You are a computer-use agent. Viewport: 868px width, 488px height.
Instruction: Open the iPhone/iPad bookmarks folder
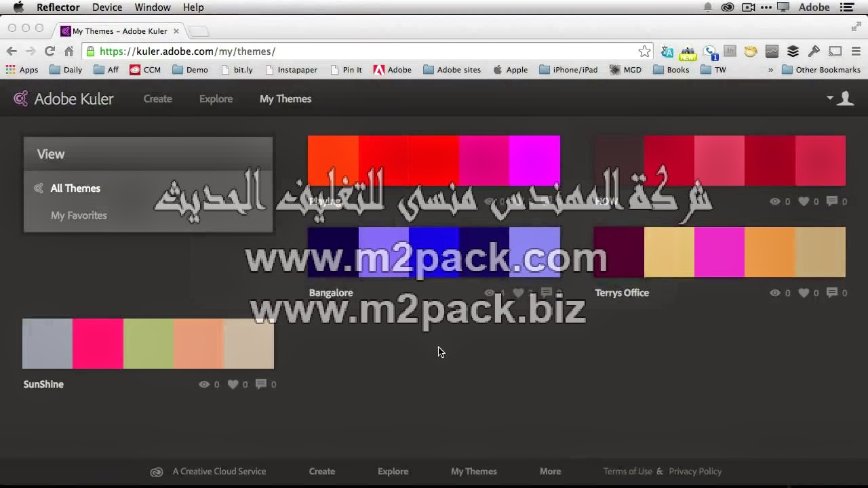pyautogui.click(x=568, y=70)
